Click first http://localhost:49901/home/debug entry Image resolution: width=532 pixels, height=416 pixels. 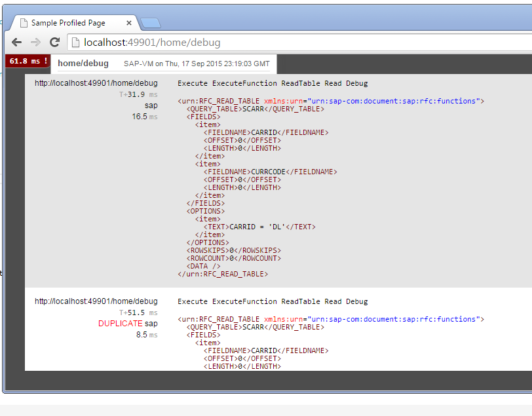(x=96, y=83)
